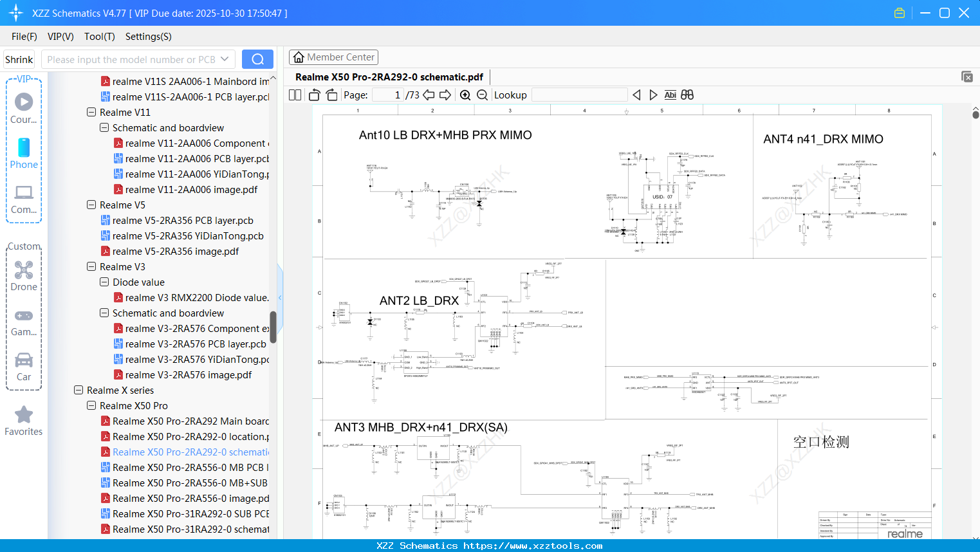
Task: Collapse Schematic and boardview under Realme V3
Action: click(x=104, y=313)
